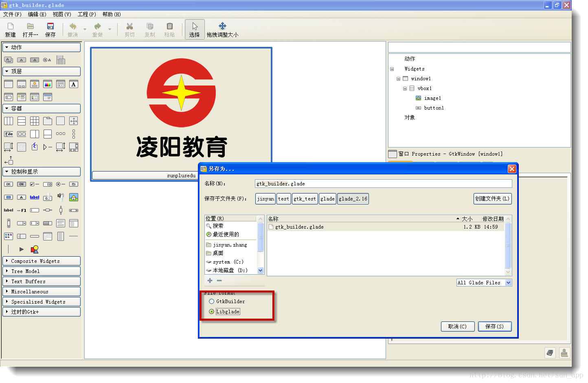Image resolution: width=588 pixels, height=383 pixels.
Task: Click the 保存(S) button in the dialog
Action: click(x=494, y=326)
